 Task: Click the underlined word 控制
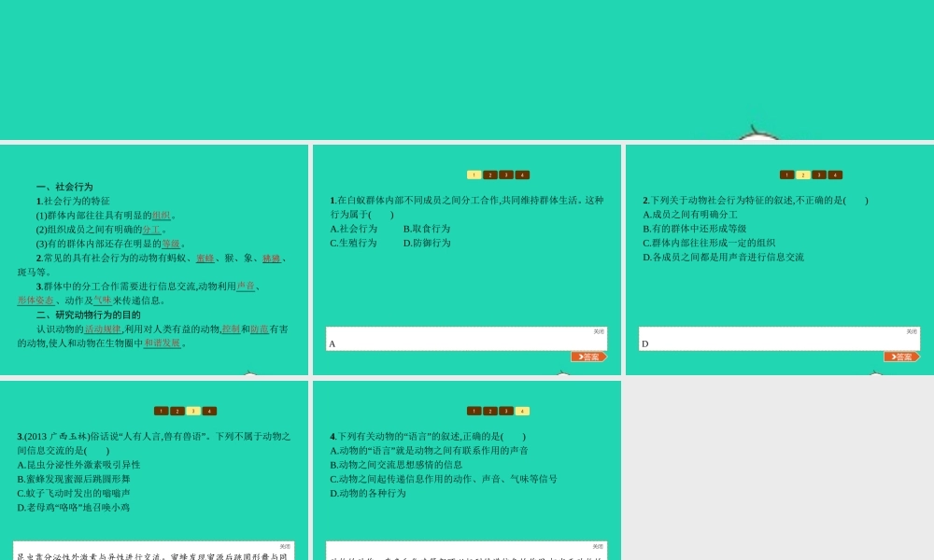pyautogui.click(x=231, y=329)
